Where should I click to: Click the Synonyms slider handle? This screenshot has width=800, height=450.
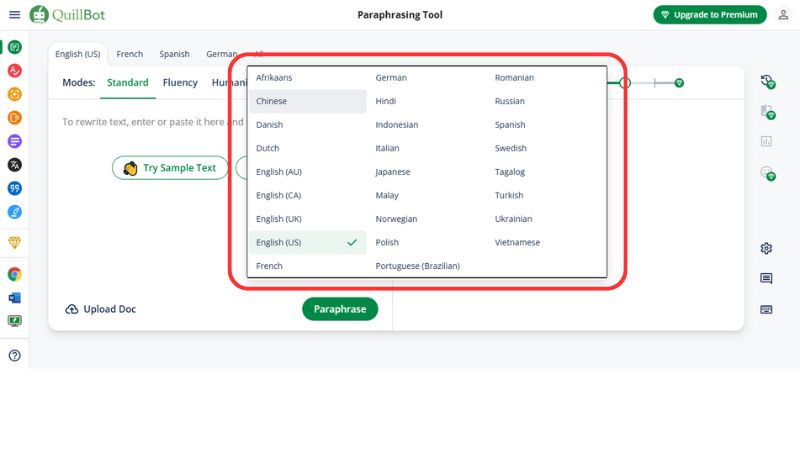tap(625, 83)
